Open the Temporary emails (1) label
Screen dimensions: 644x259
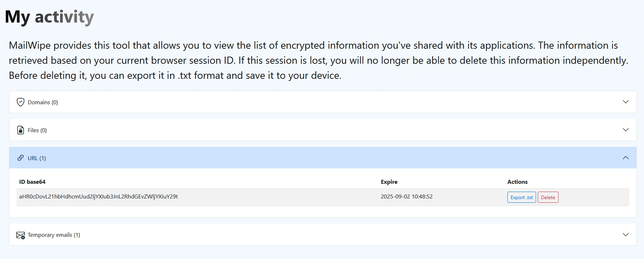(x=54, y=235)
